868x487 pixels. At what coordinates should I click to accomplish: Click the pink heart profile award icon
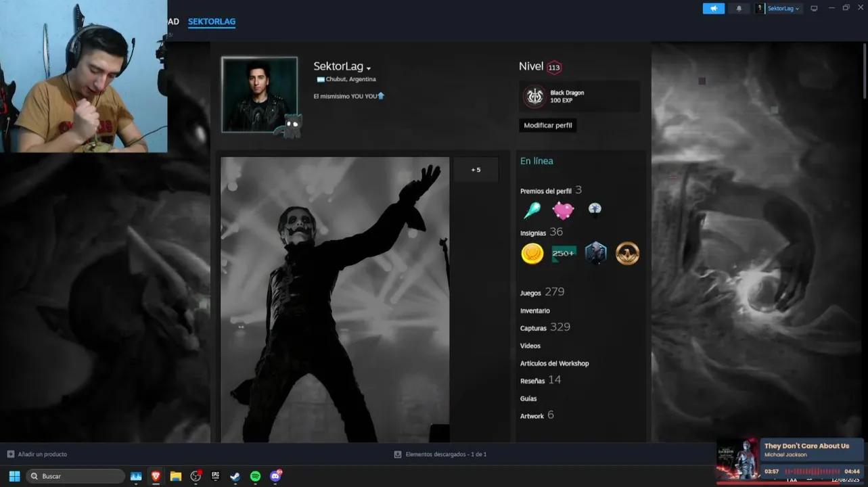click(563, 210)
